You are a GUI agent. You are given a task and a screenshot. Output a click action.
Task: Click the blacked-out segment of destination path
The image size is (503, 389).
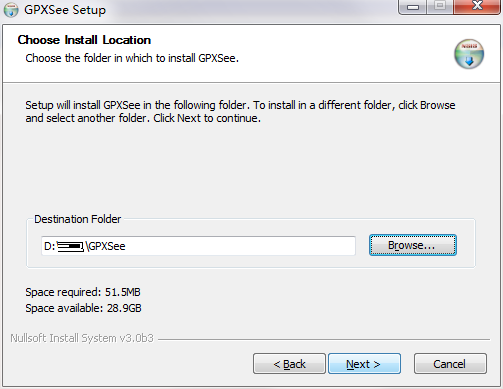[x=70, y=246]
